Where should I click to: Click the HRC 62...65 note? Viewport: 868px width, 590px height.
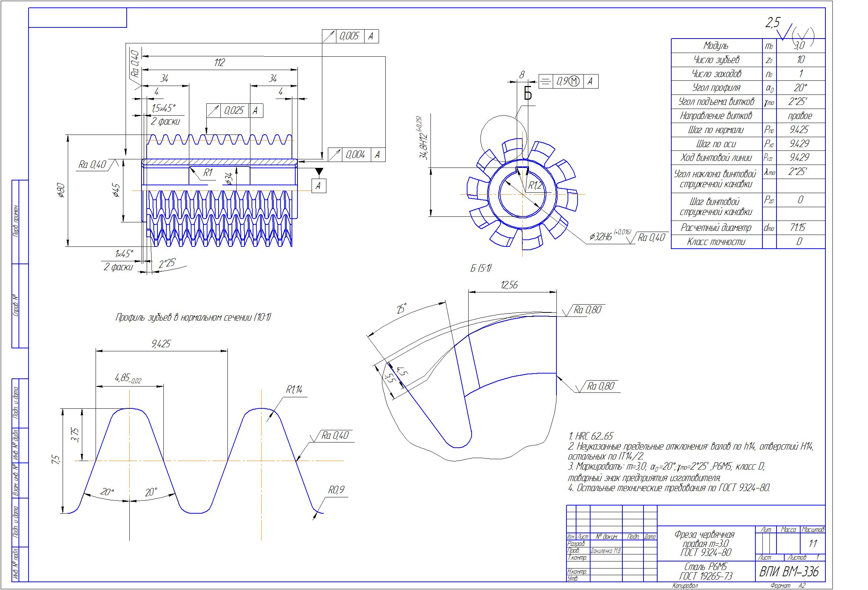click(590, 436)
